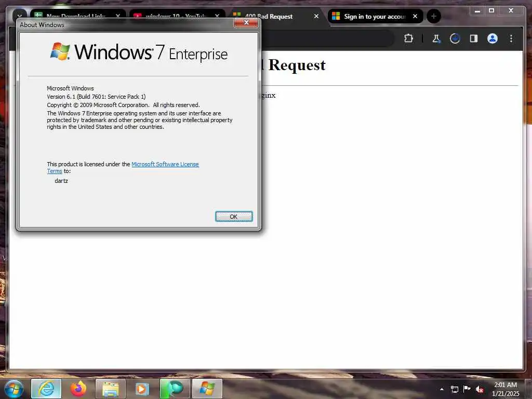Image resolution: width=532 pixels, height=399 pixels.
Task: Close the 400 Bad Request tab
Action: pyautogui.click(x=316, y=16)
